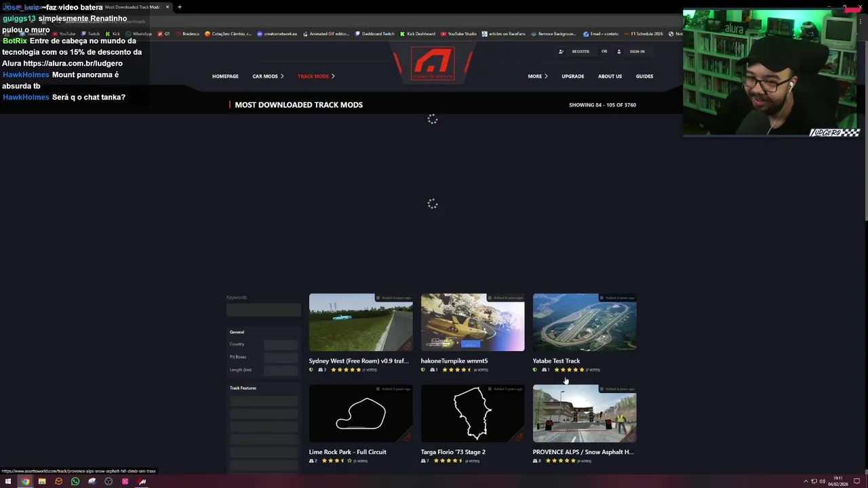Image resolution: width=868 pixels, height=488 pixels.
Task: Click the Targa Florio '73 Stage 2 title
Action: [x=453, y=452]
